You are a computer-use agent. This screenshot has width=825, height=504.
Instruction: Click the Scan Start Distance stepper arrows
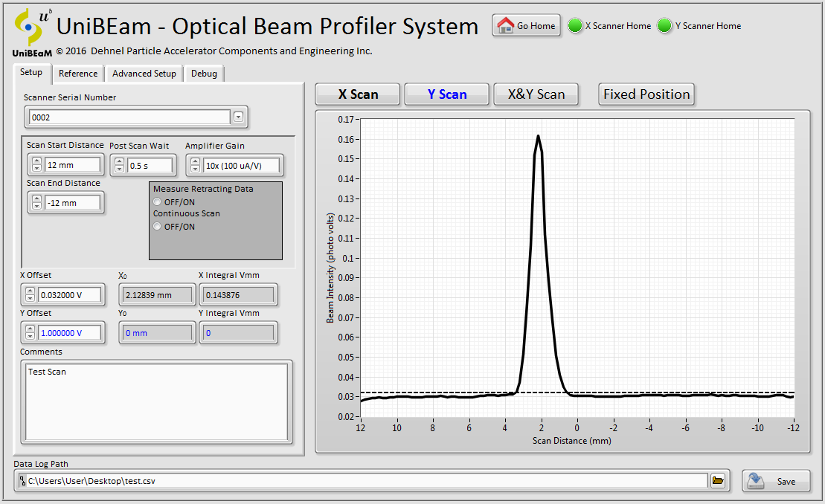click(36, 165)
